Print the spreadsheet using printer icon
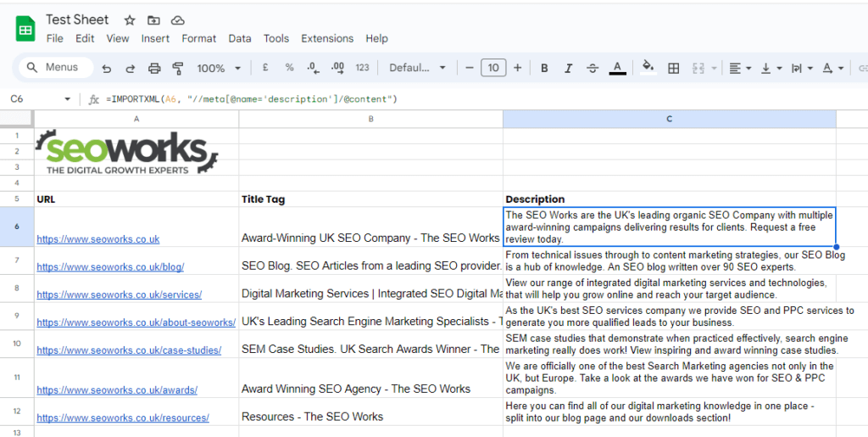Image resolution: width=868 pixels, height=437 pixels. click(x=154, y=69)
